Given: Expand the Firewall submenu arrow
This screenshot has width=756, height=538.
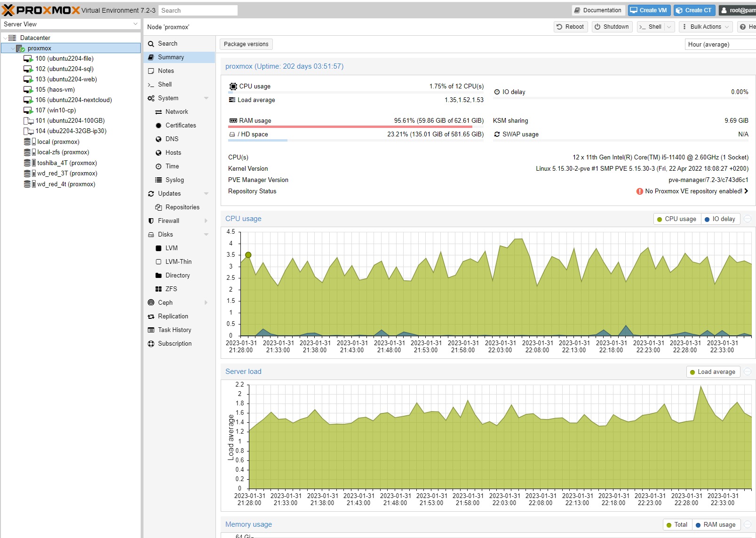Looking at the screenshot, I should [x=206, y=221].
